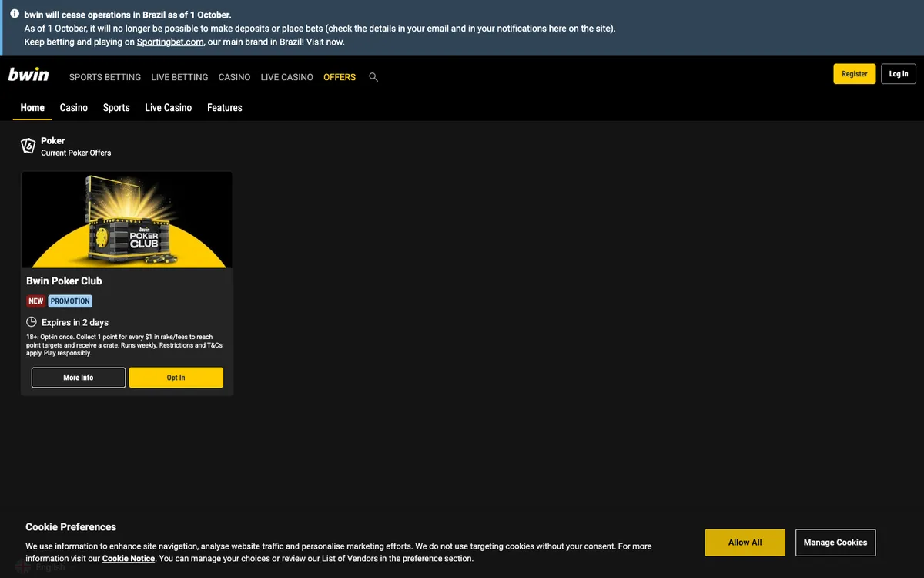Select the Live Casino tab

[169, 108]
